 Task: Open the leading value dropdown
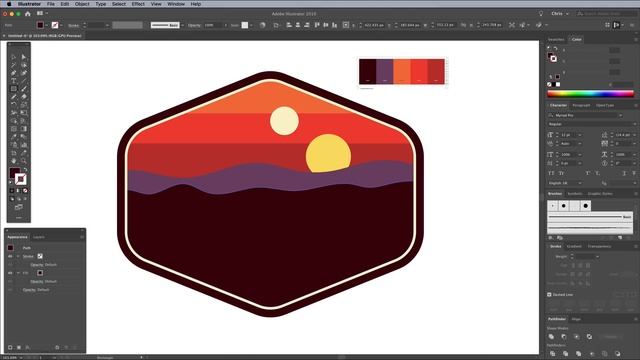634,135
